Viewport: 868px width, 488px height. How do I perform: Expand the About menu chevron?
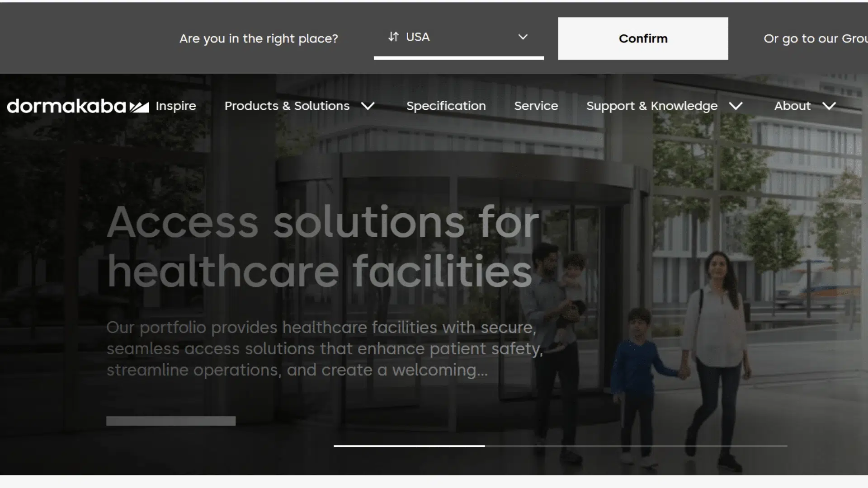[829, 106]
